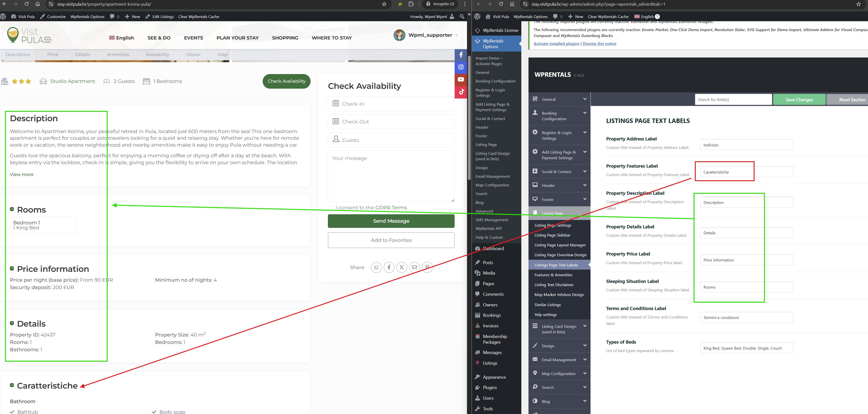The height and width of the screenshot is (414, 868).
Task: Open the Instagram social sidebar icon
Action: (461, 67)
